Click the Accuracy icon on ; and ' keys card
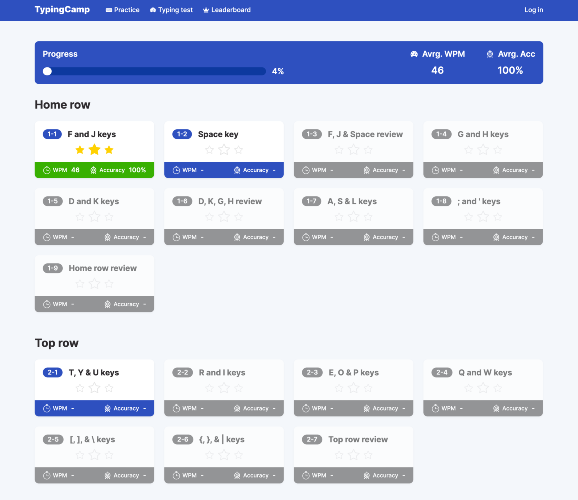Viewport: 578px width, 500px height. [496, 237]
